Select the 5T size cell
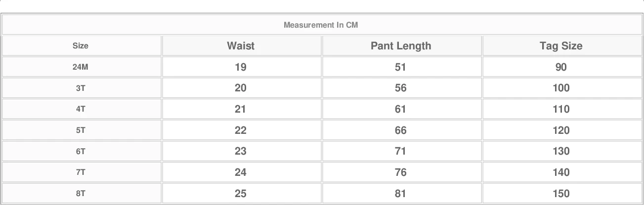This screenshot has height=205, width=644. [81, 130]
